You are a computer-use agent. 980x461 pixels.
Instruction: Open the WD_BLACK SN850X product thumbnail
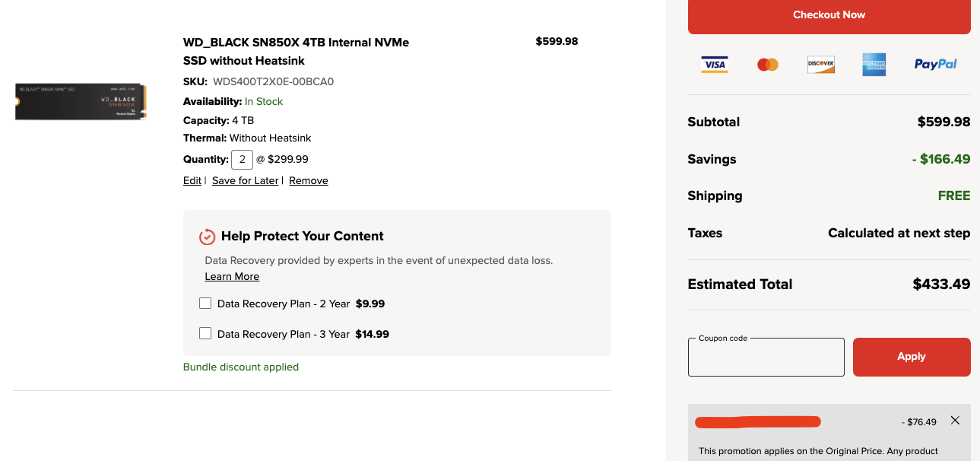click(81, 102)
